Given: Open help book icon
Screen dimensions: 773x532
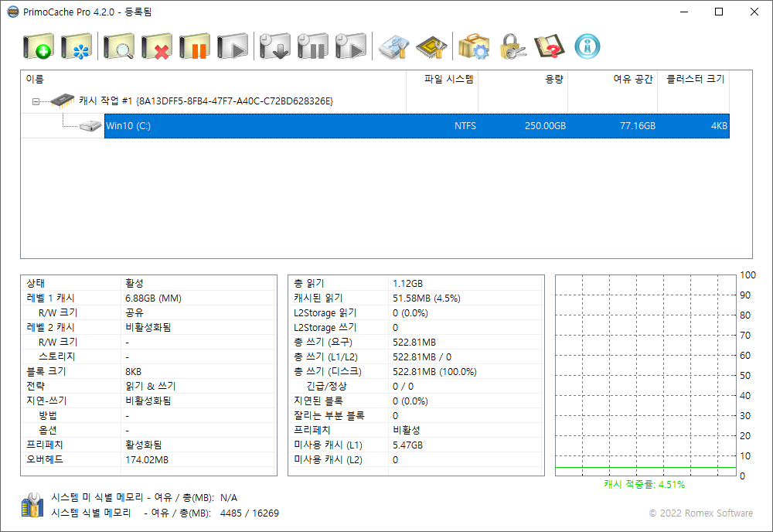Looking at the screenshot, I should 550,46.
